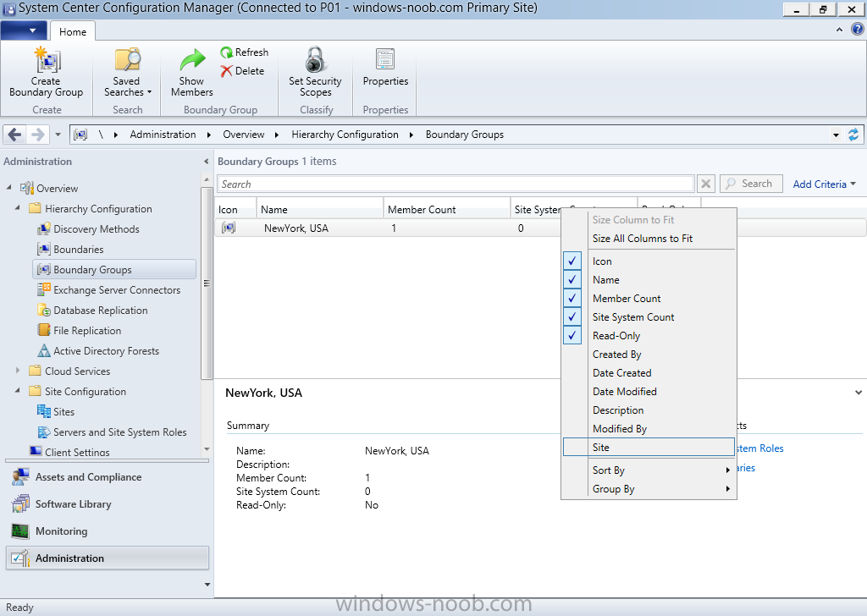Click the Create Boundary Group icon
867x616 pixels.
point(47,60)
